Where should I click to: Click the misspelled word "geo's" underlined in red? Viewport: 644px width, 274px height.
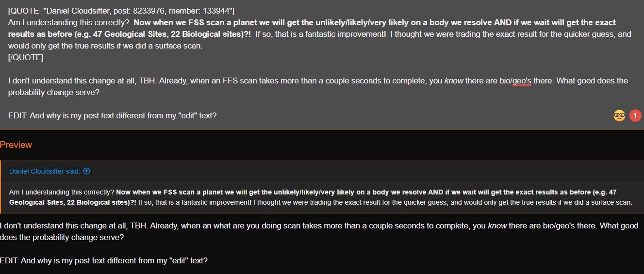click(522, 81)
